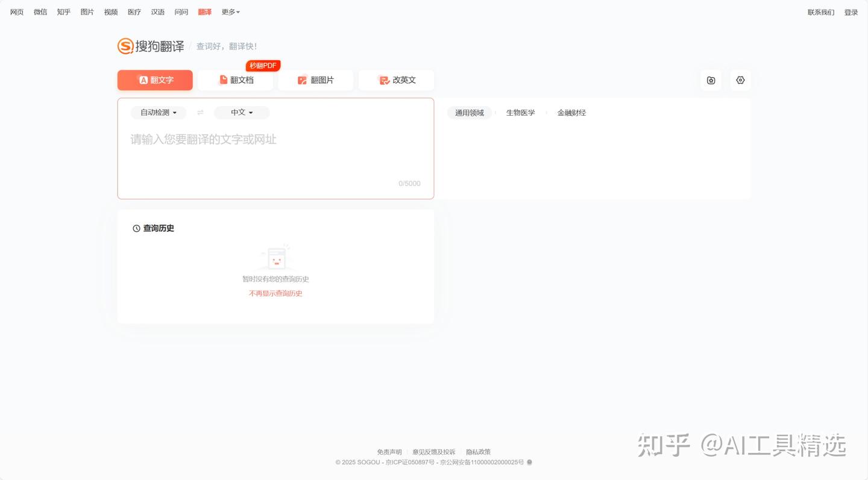Switch to 翻图片 tab
Image resolution: width=868 pixels, height=480 pixels.
(316, 80)
